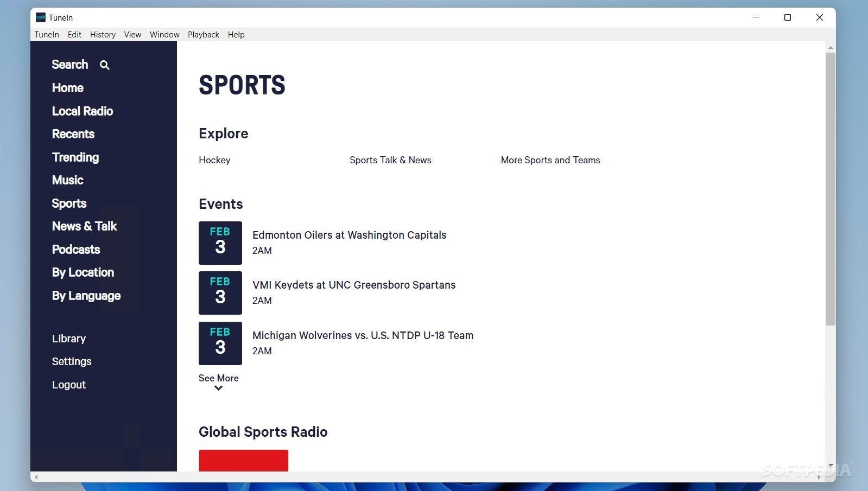Browse the Music category
Image resolution: width=868 pixels, height=491 pixels.
pos(68,180)
